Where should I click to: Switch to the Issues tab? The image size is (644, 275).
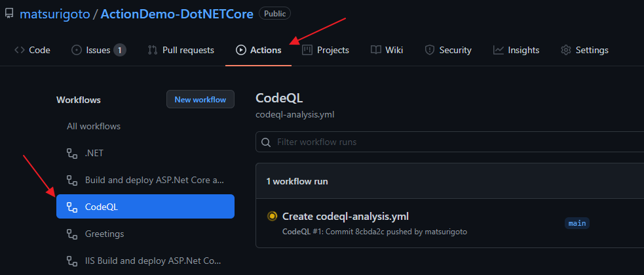[98, 51]
